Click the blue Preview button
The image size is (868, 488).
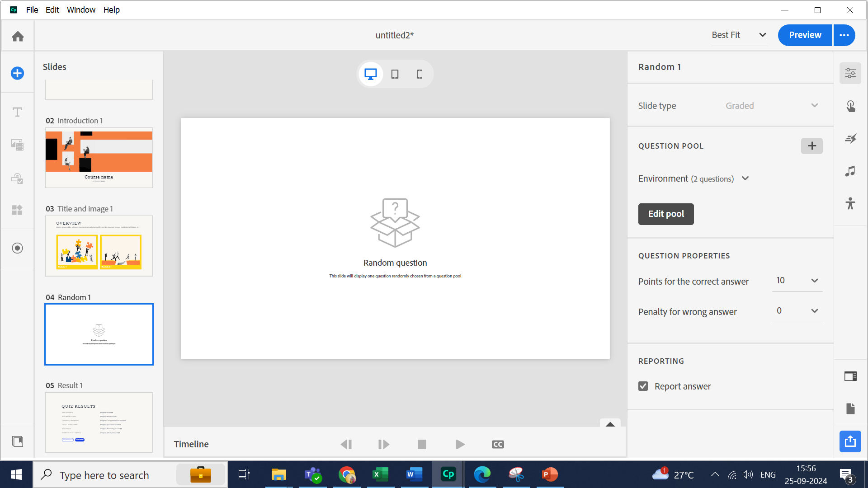click(805, 35)
